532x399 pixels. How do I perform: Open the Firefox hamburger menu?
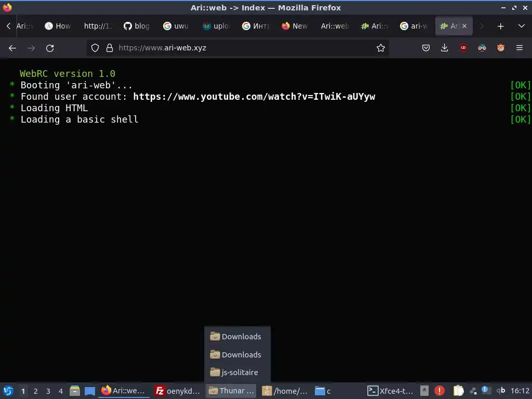tap(520, 48)
